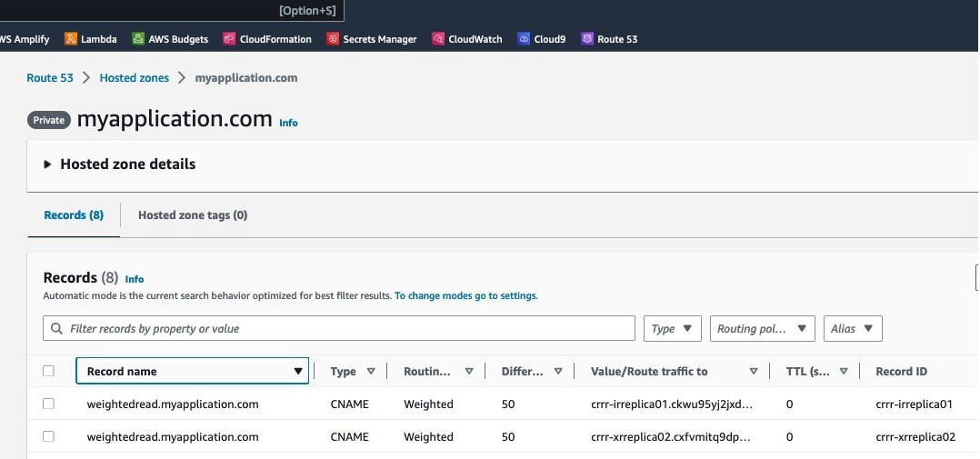Go to Route 53 breadcrumb link
Screen dimensions: 980x459
tap(50, 78)
